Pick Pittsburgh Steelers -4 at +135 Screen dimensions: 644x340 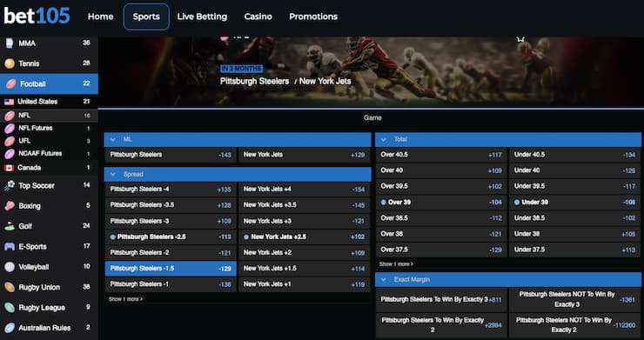[x=171, y=190]
